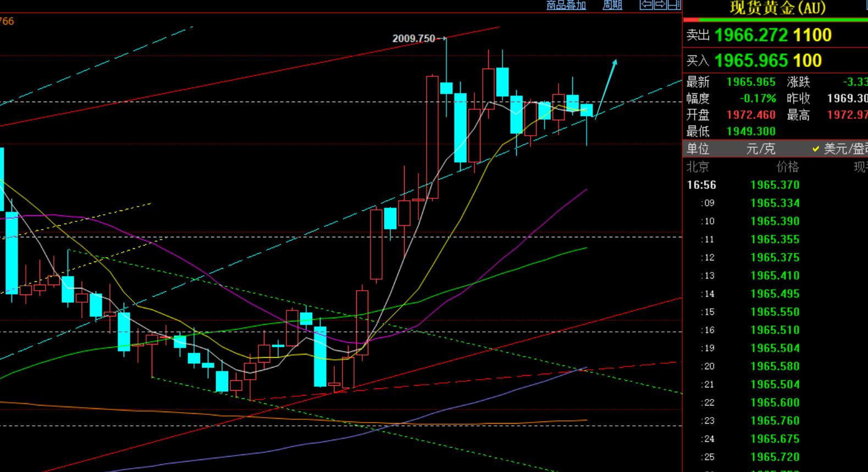This screenshot has height=472, width=868.
Task: Click the panel layout icon beside the arrows
Action: (x=674, y=5)
